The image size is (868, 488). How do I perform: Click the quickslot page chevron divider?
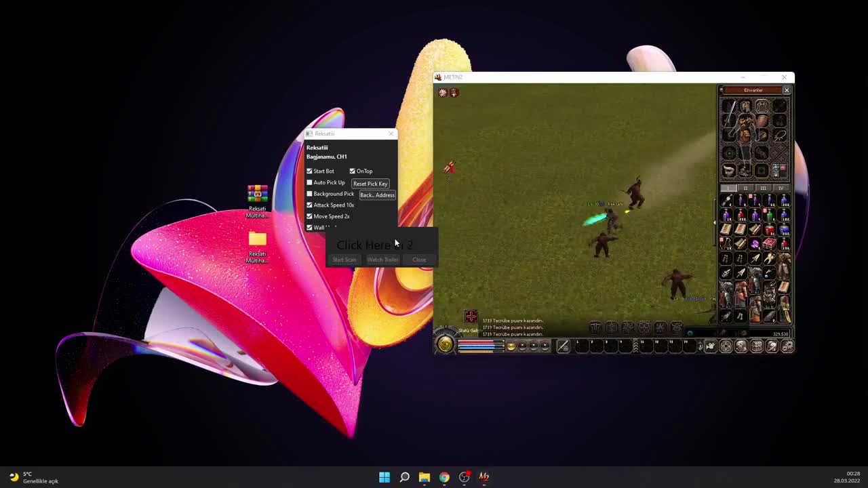click(x=635, y=346)
